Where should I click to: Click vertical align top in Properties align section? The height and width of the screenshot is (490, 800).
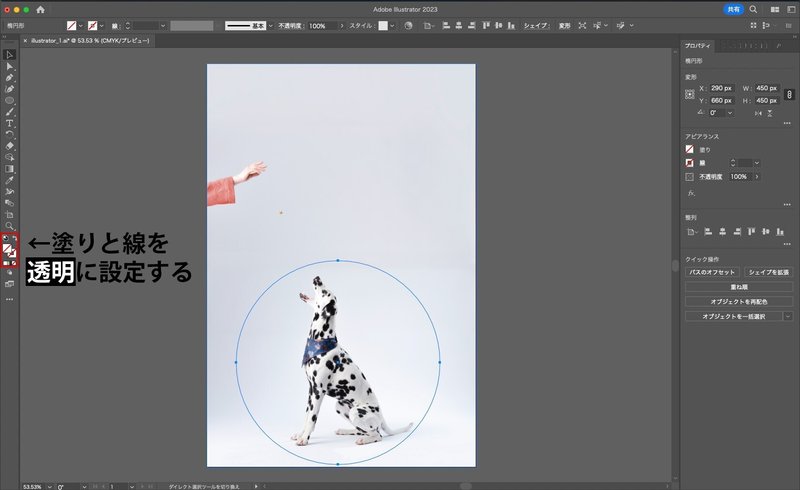(x=751, y=232)
